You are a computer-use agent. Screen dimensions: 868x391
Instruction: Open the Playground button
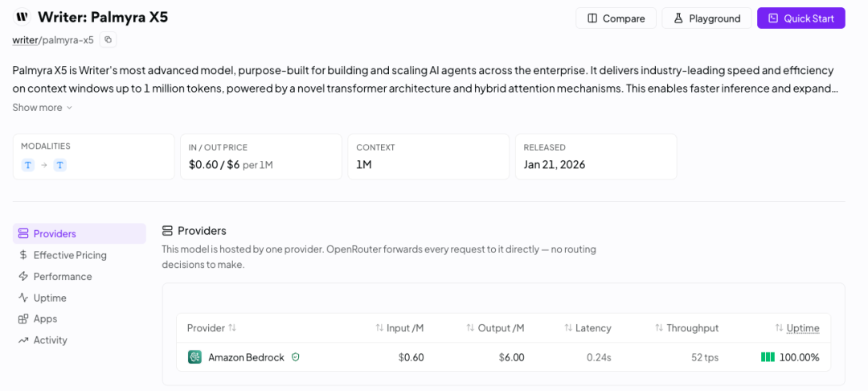point(707,19)
